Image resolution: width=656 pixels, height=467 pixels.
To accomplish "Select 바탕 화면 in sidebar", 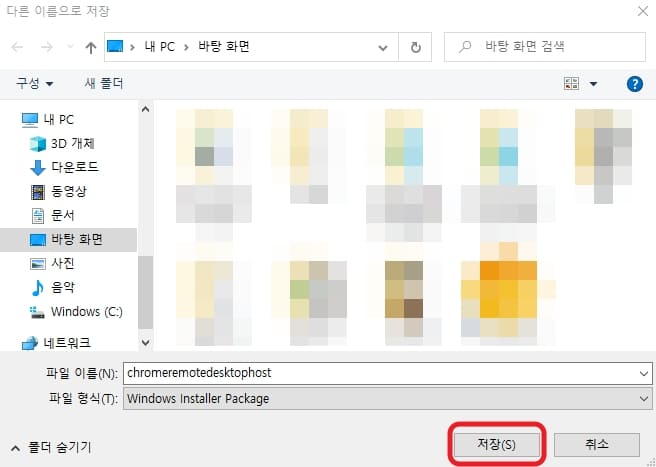I will point(68,240).
